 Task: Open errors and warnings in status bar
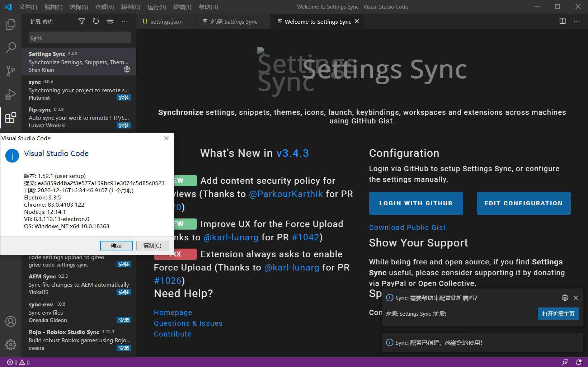click(x=18, y=362)
